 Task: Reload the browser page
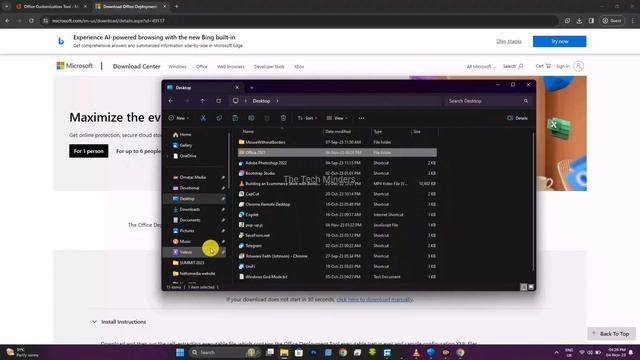click(x=31, y=20)
